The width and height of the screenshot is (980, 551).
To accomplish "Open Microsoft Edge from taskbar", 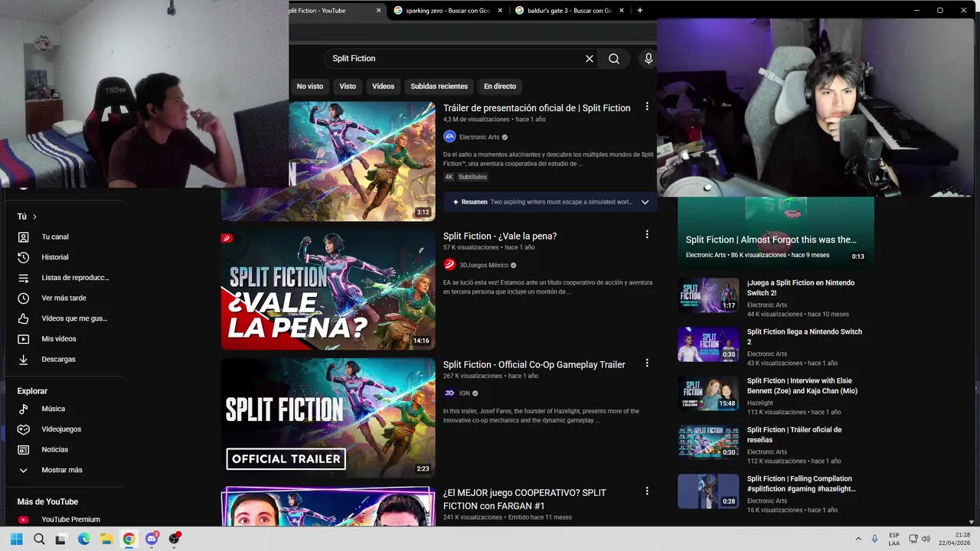I will point(84,539).
